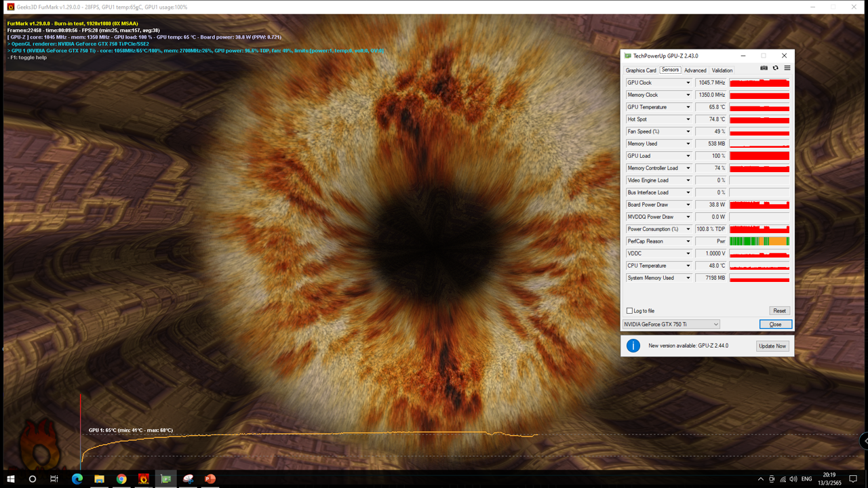The height and width of the screenshot is (488, 868).
Task: Go to the Validation tab
Action: pyautogui.click(x=722, y=70)
